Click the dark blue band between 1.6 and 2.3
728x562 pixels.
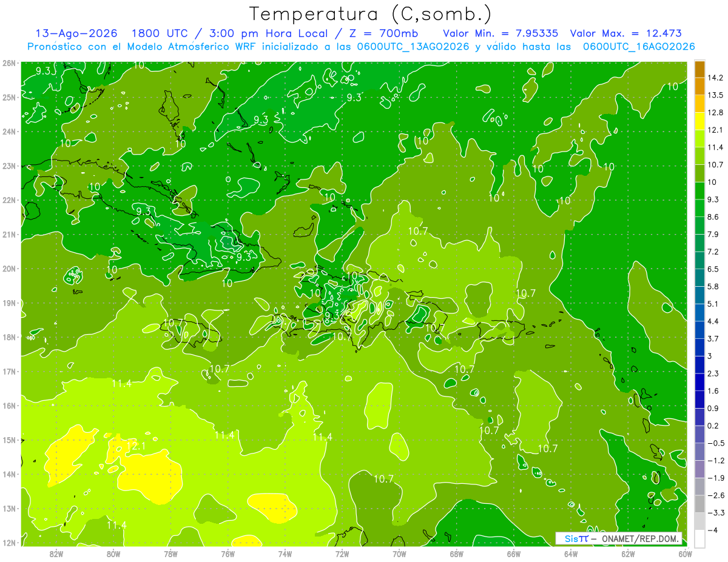[x=699, y=383]
